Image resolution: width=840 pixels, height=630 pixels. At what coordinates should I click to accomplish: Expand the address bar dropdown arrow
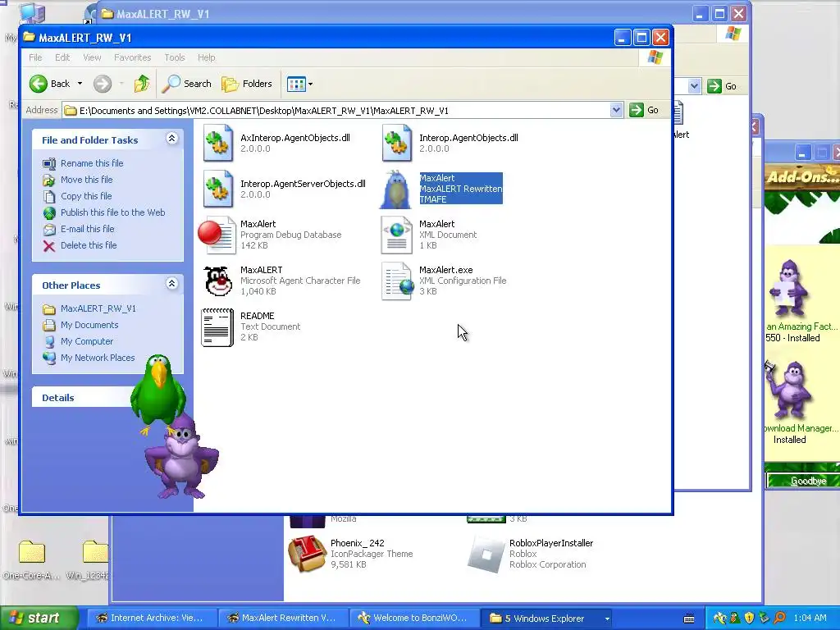616,111
